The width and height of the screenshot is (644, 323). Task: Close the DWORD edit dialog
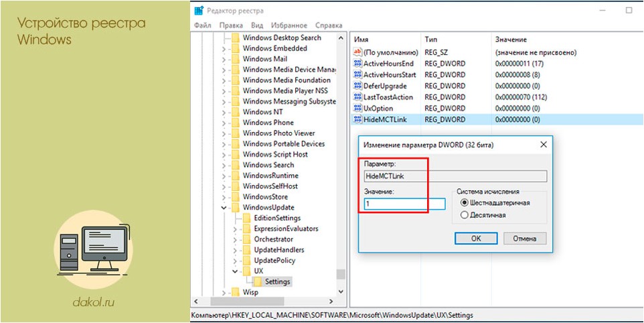tap(544, 145)
